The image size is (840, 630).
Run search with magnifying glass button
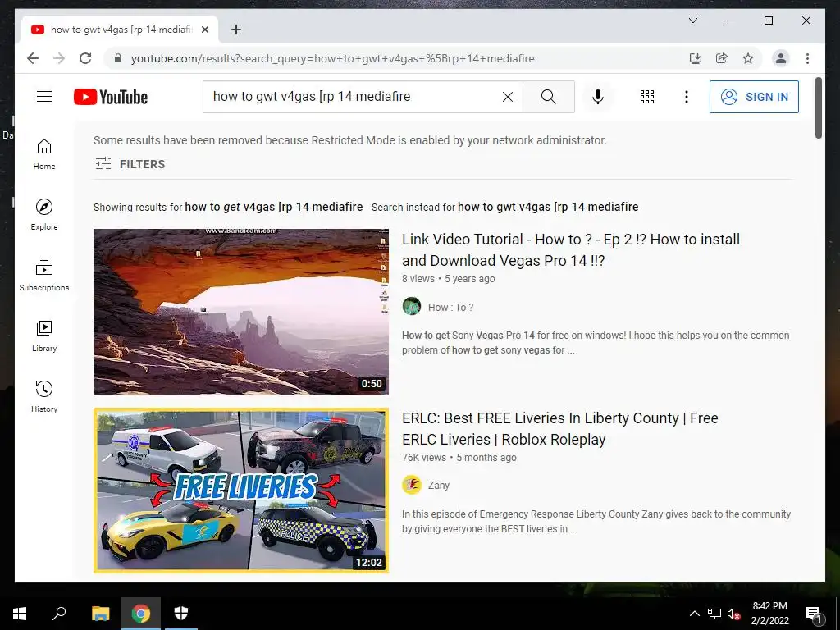click(x=549, y=97)
